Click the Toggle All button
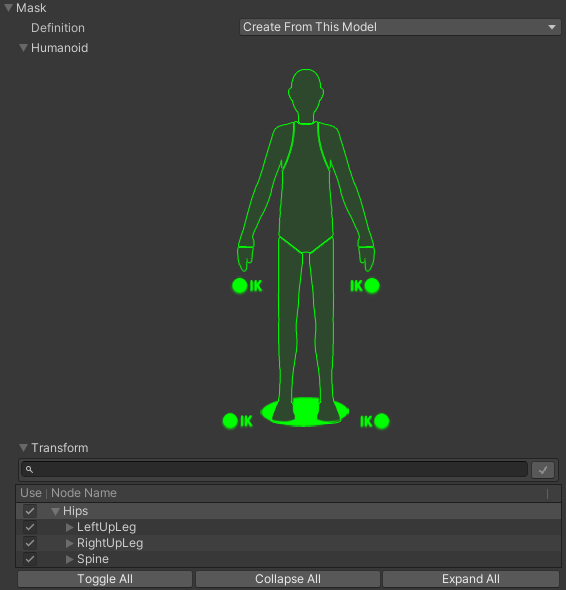566x590 pixels. click(105, 579)
